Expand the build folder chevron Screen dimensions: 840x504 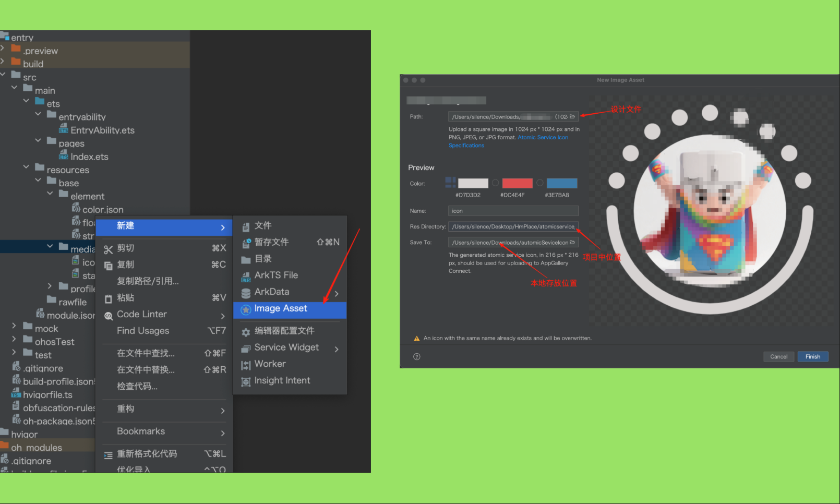tap(3, 61)
